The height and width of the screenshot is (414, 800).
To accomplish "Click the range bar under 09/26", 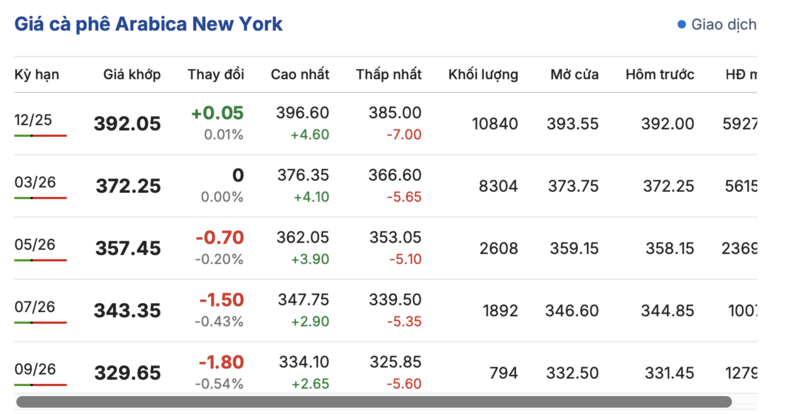I will (x=40, y=384).
